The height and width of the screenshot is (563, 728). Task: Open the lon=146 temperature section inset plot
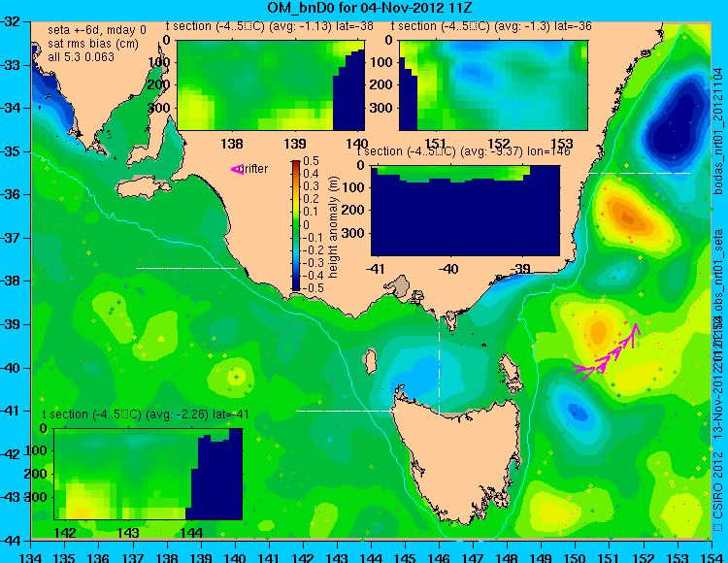click(x=465, y=211)
